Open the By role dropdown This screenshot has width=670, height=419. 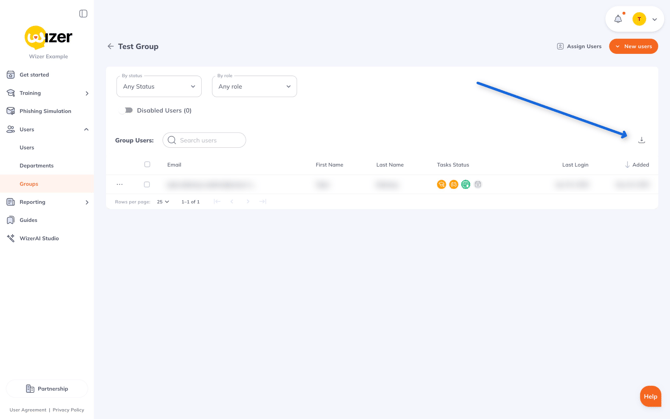click(x=254, y=86)
